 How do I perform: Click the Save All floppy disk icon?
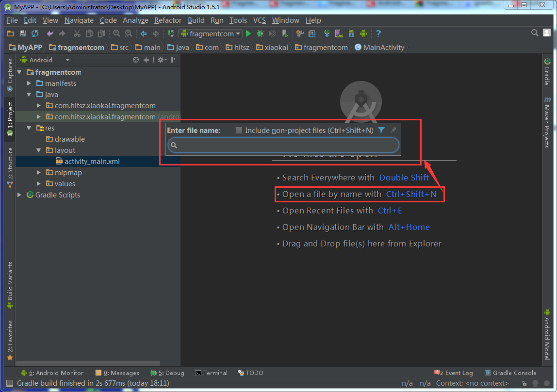[x=23, y=33]
